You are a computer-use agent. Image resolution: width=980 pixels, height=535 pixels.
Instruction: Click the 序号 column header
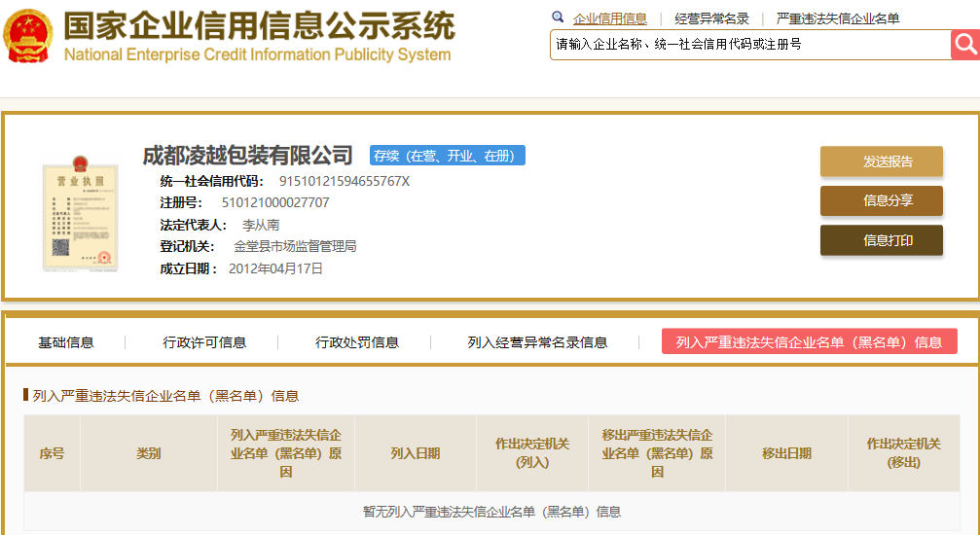click(52, 453)
